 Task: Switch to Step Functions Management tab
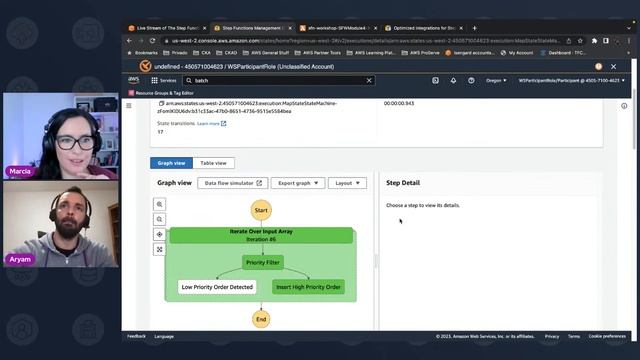coord(253,28)
